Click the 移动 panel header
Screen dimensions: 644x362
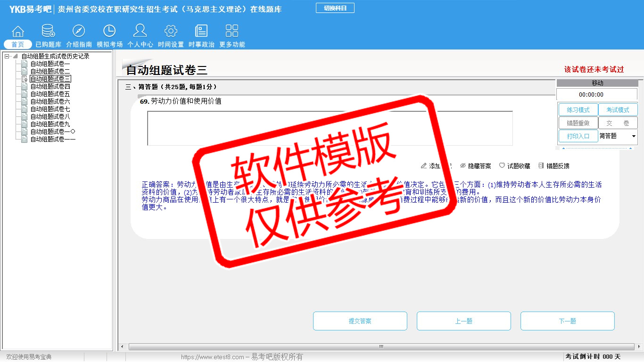[597, 83]
